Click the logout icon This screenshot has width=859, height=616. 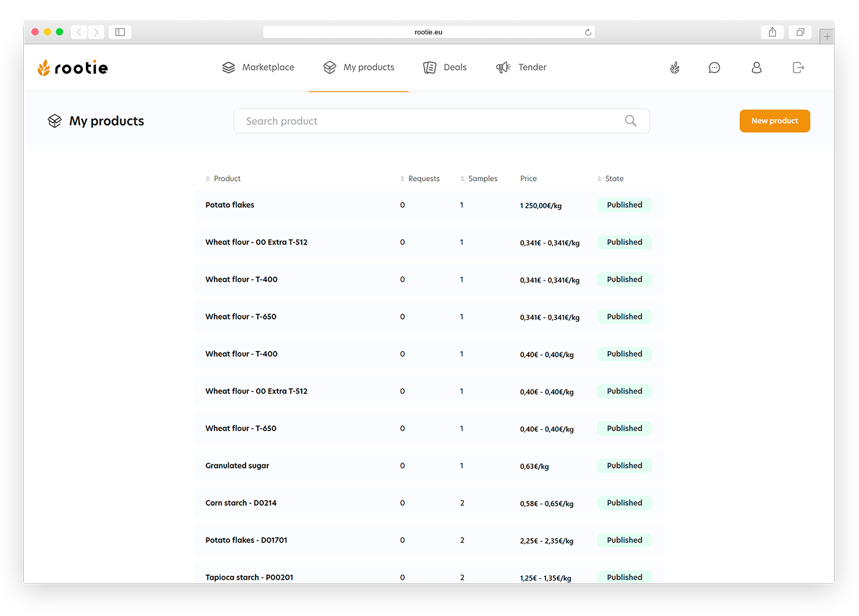coord(798,68)
